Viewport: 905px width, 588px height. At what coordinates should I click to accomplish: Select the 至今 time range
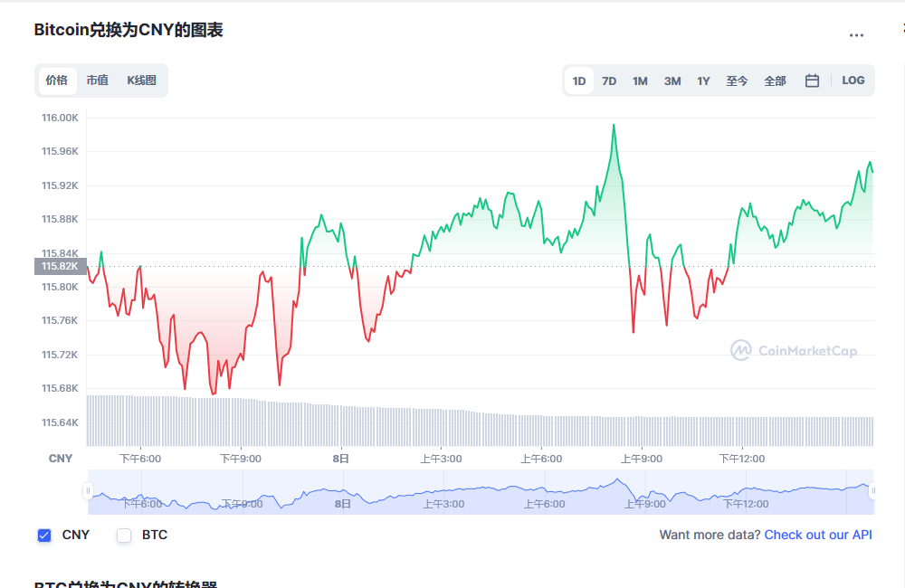[x=737, y=81]
